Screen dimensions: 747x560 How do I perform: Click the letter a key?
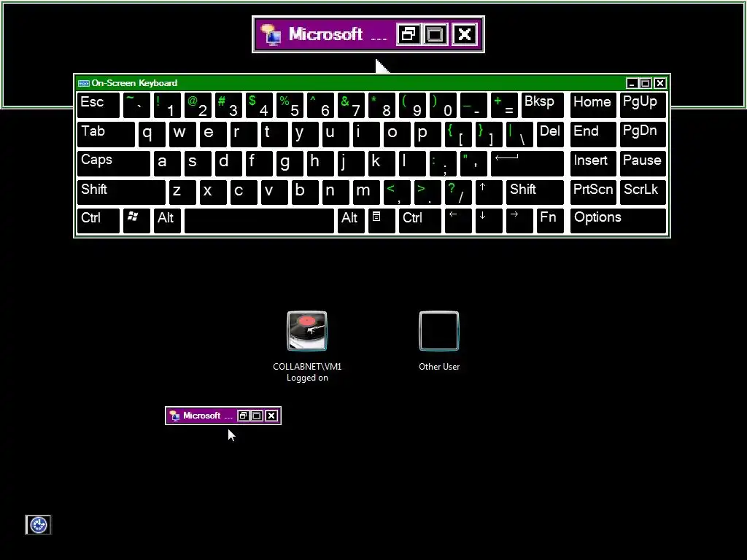tap(167, 163)
